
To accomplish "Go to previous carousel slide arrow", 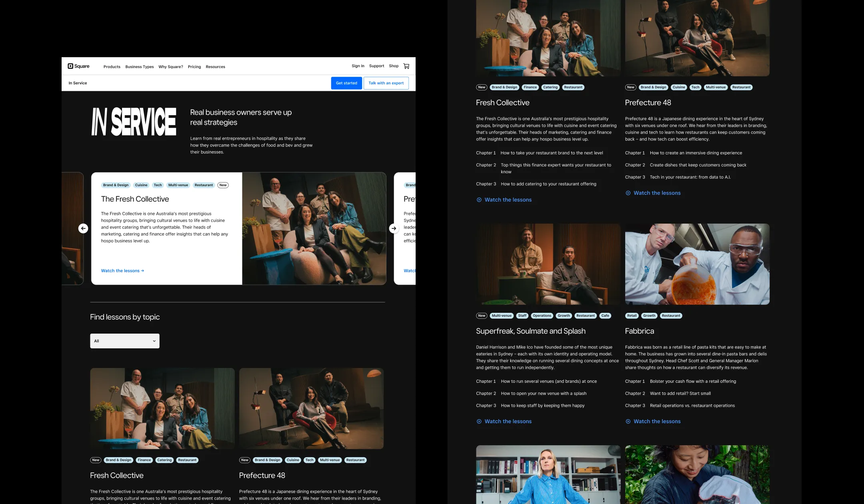I will point(83,228).
